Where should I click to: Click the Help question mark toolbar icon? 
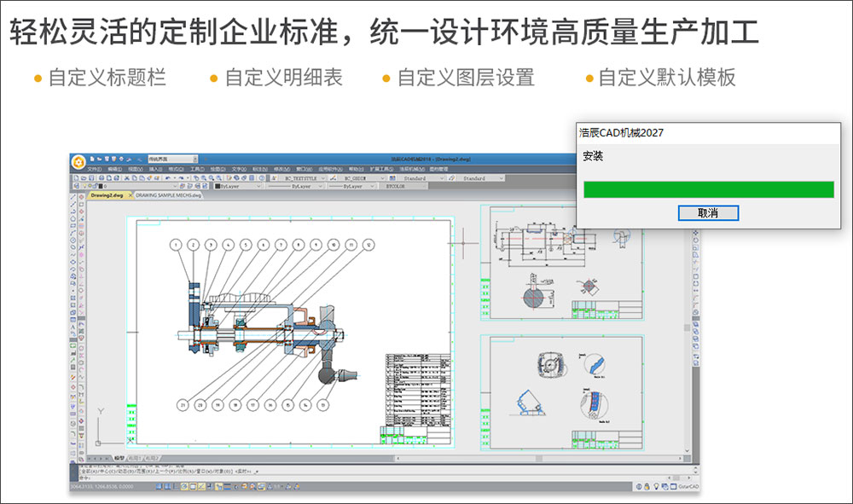262,177
